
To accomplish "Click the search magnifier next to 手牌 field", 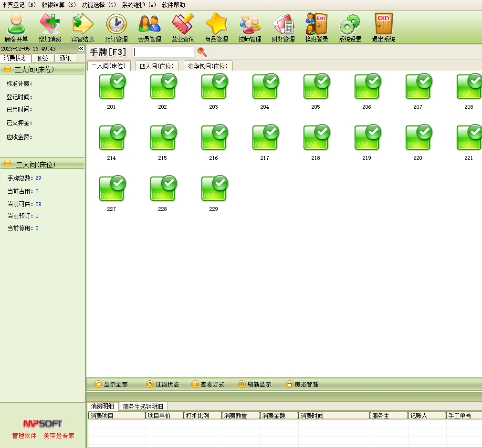I will 202,52.
